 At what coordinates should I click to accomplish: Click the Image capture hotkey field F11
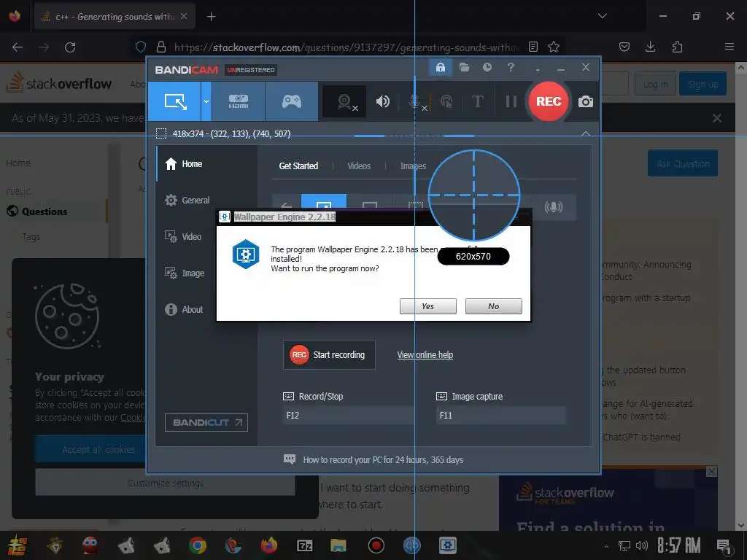(500, 415)
